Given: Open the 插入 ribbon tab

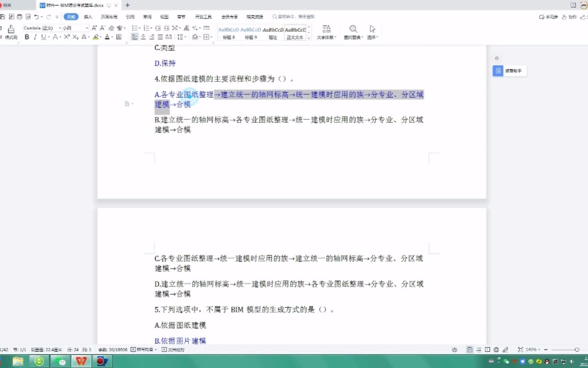Looking at the screenshot, I should coord(88,17).
